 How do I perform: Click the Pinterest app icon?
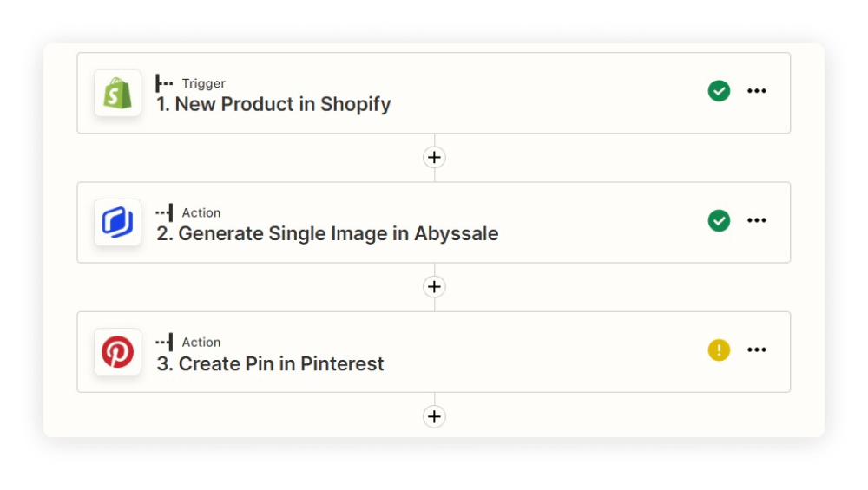coord(117,352)
